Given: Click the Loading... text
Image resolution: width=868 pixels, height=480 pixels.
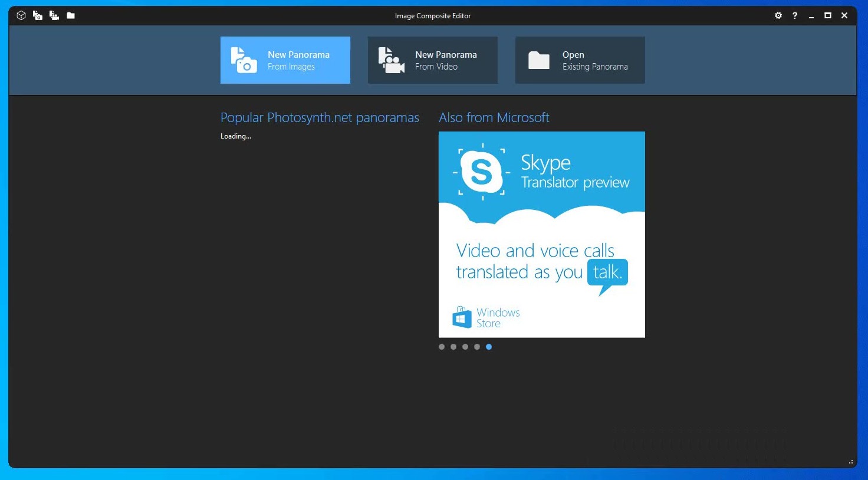Looking at the screenshot, I should [x=236, y=136].
